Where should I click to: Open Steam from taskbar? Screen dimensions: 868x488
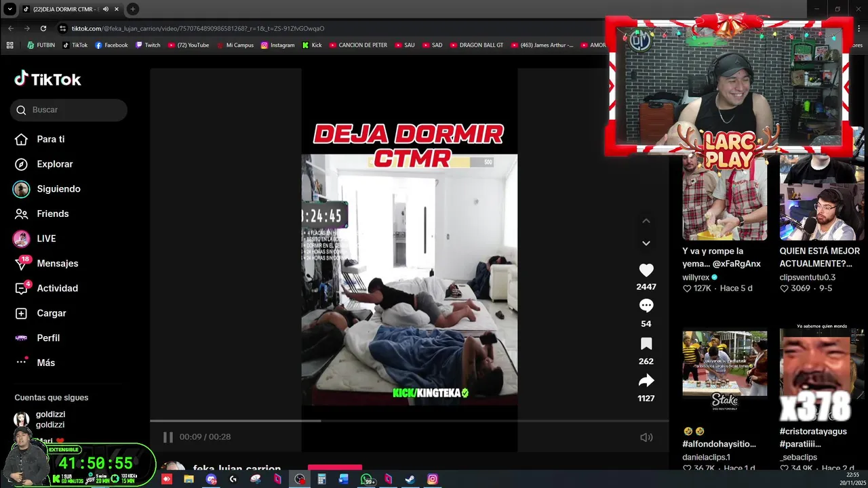click(x=410, y=479)
